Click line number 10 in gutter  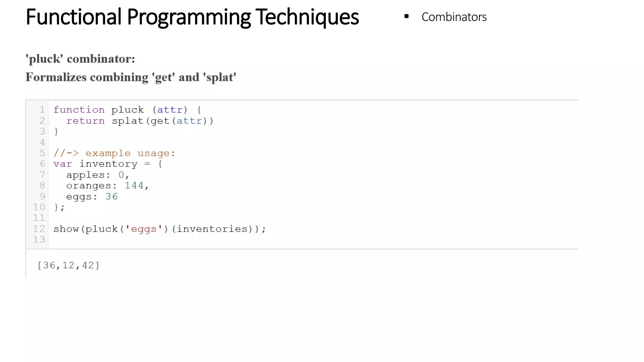(x=39, y=207)
